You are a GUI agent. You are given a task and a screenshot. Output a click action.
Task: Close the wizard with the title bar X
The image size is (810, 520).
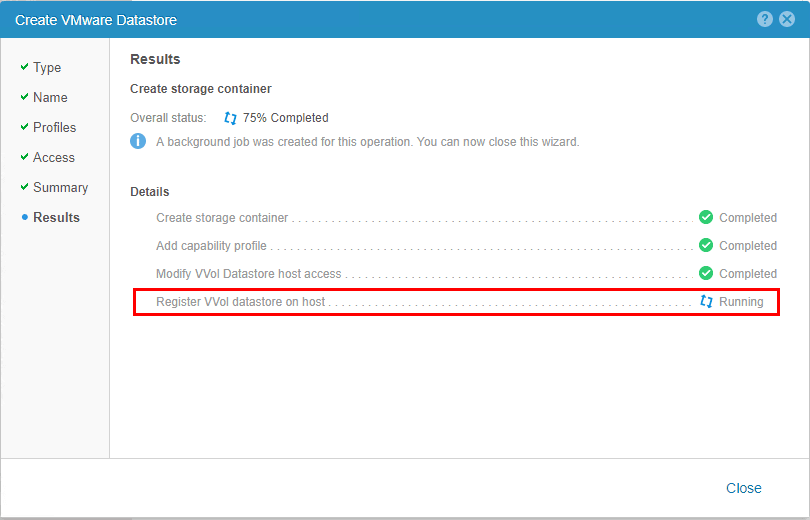[786, 19]
